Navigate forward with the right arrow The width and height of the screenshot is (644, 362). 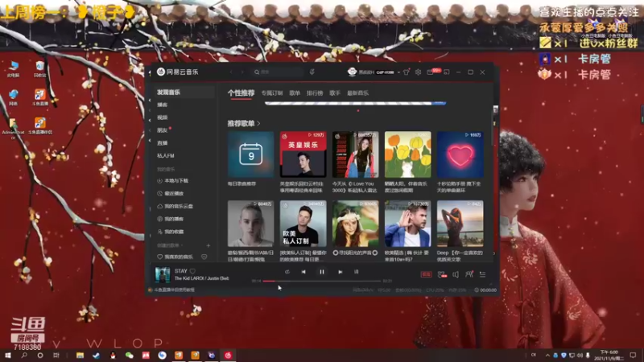[x=242, y=72]
